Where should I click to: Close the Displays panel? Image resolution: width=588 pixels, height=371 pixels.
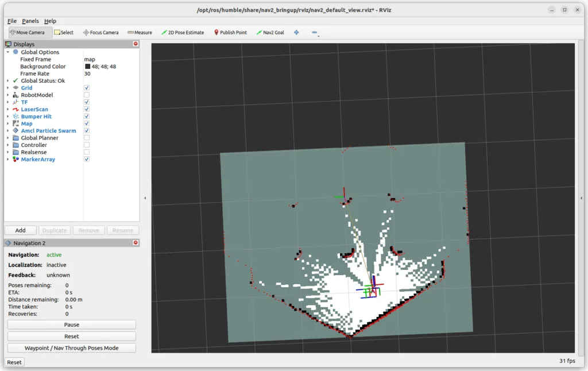136,44
